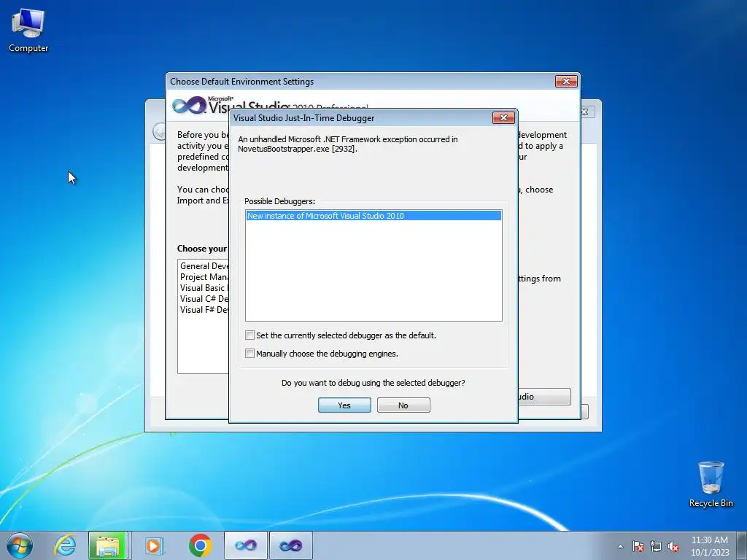Open the Windows Start menu
The width and height of the screenshot is (747, 560).
(x=19, y=545)
